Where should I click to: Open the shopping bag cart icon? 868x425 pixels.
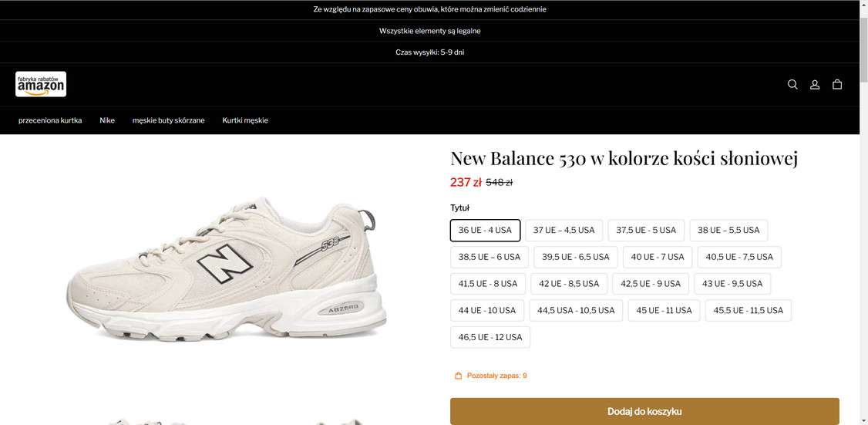(x=837, y=85)
